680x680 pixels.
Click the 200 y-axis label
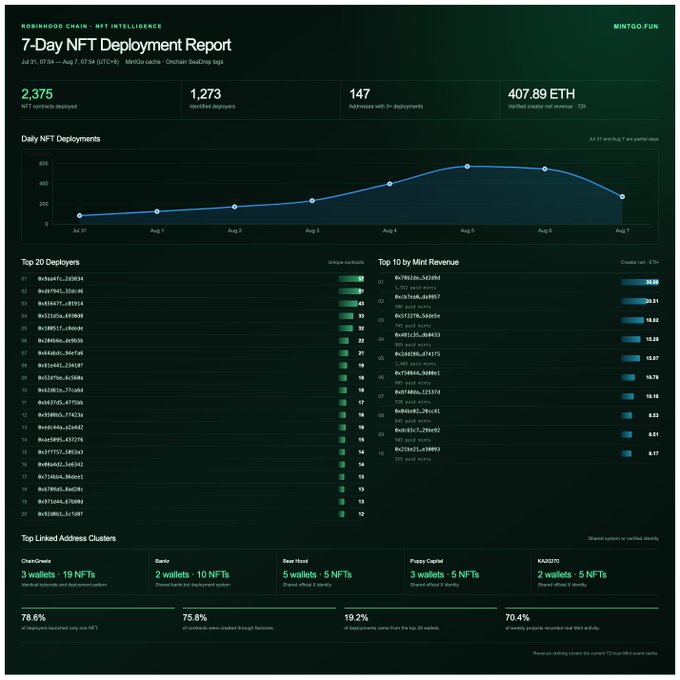43,204
